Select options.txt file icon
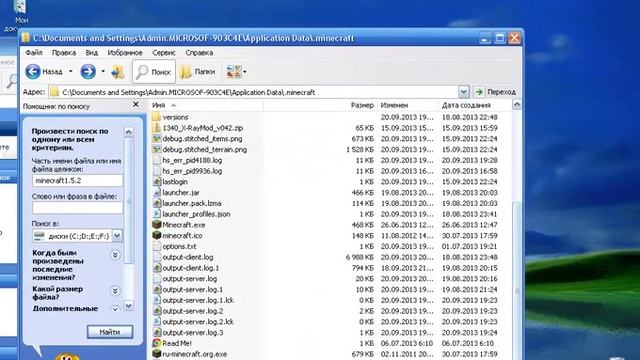 pos(156,246)
